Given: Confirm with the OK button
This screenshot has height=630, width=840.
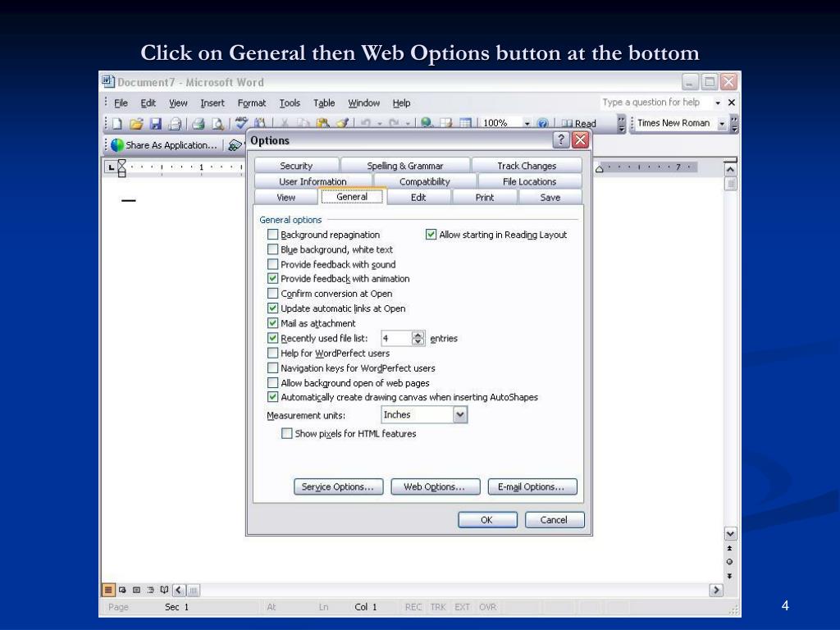Looking at the screenshot, I should 487,519.
